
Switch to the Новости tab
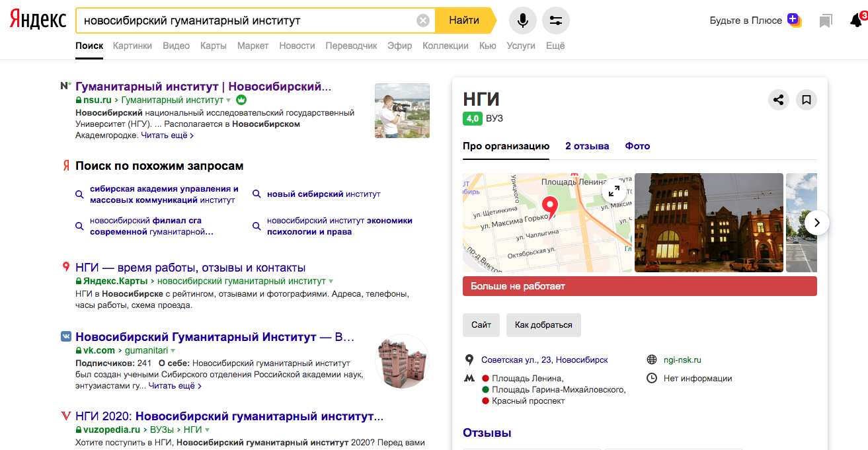pyautogui.click(x=297, y=46)
